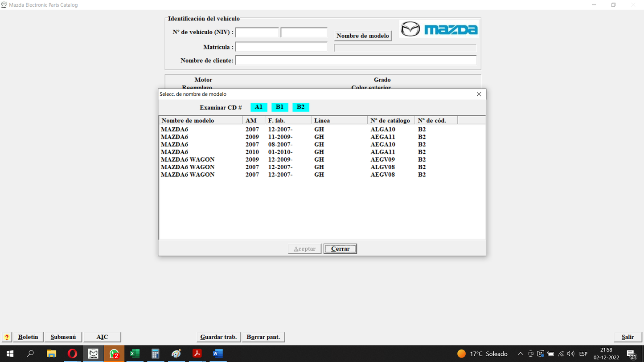This screenshot has width=644, height=362.
Task: Open the Submenú button
Action: pyautogui.click(x=63, y=337)
